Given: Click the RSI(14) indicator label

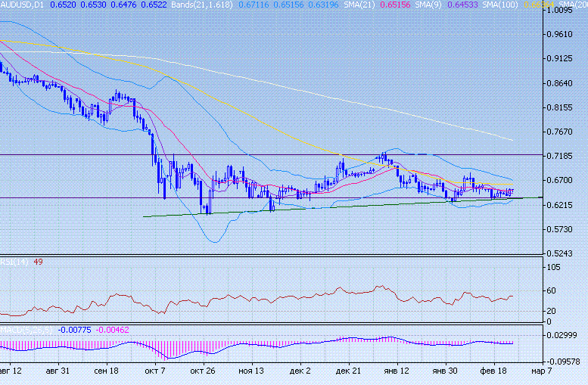Looking at the screenshot, I should (15, 261).
